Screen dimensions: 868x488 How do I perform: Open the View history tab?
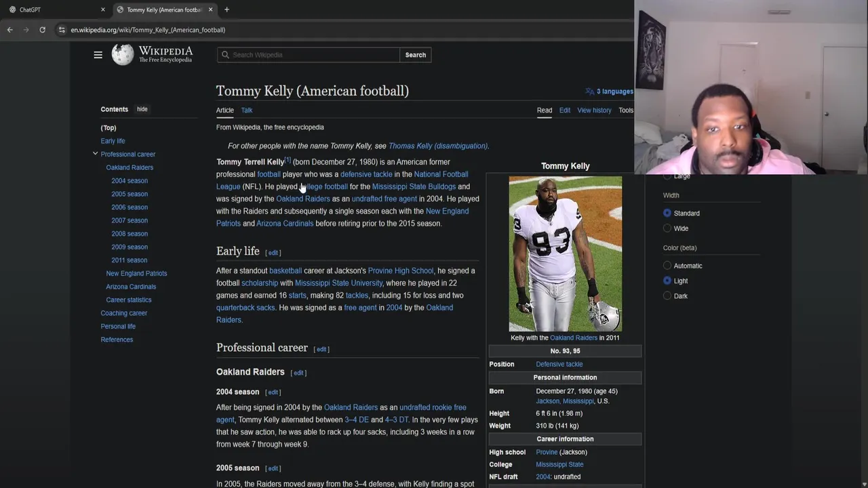tap(594, 110)
